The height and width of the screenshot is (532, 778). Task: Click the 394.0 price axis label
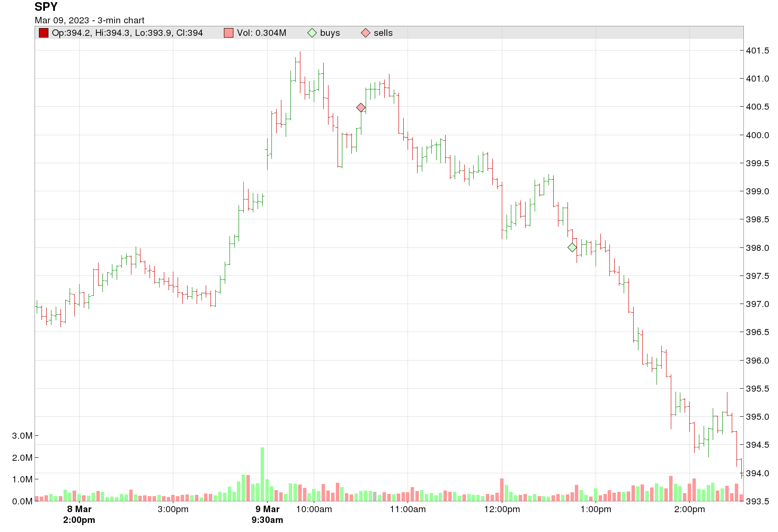(x=758, y=473)
